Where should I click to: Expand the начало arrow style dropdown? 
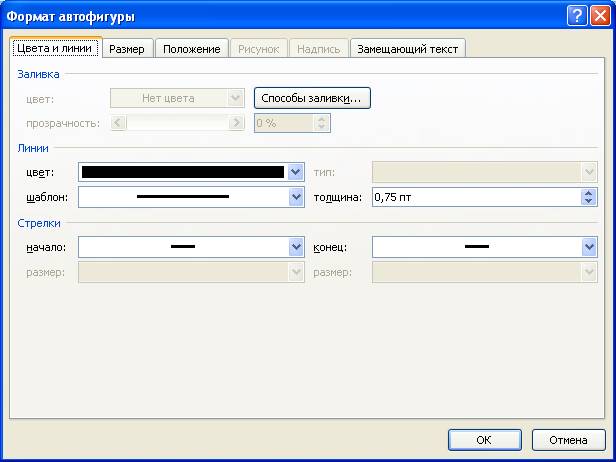pos(295,246)
